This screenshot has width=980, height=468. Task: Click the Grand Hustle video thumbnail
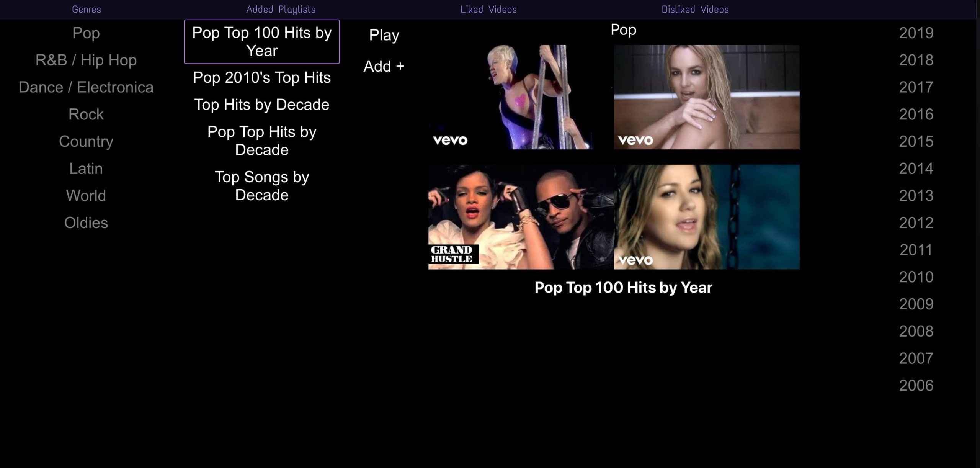pyautogui.click(x=521, y=217)
